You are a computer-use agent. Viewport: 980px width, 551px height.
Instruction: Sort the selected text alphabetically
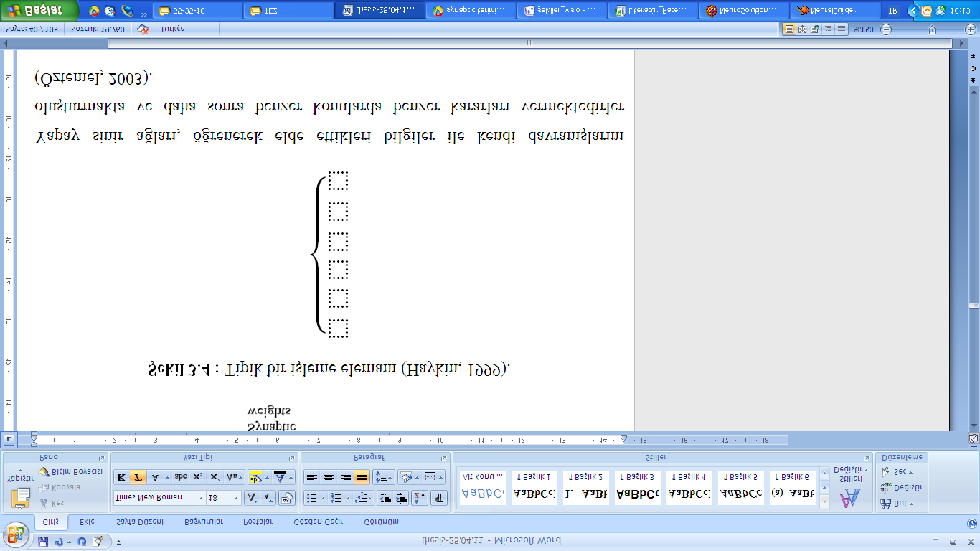coord(420,498)
